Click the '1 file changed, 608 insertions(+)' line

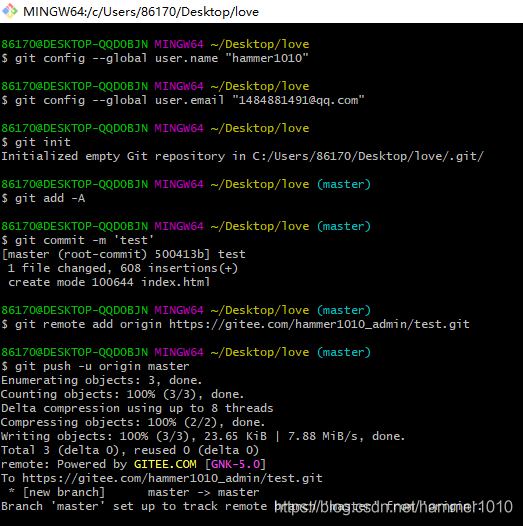[x=122, y=268]
